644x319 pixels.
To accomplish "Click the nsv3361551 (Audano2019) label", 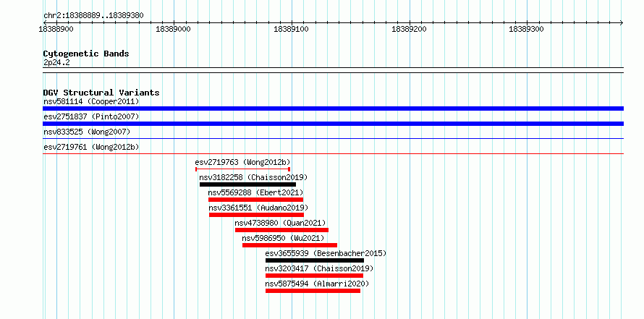I will click(258, 208).
